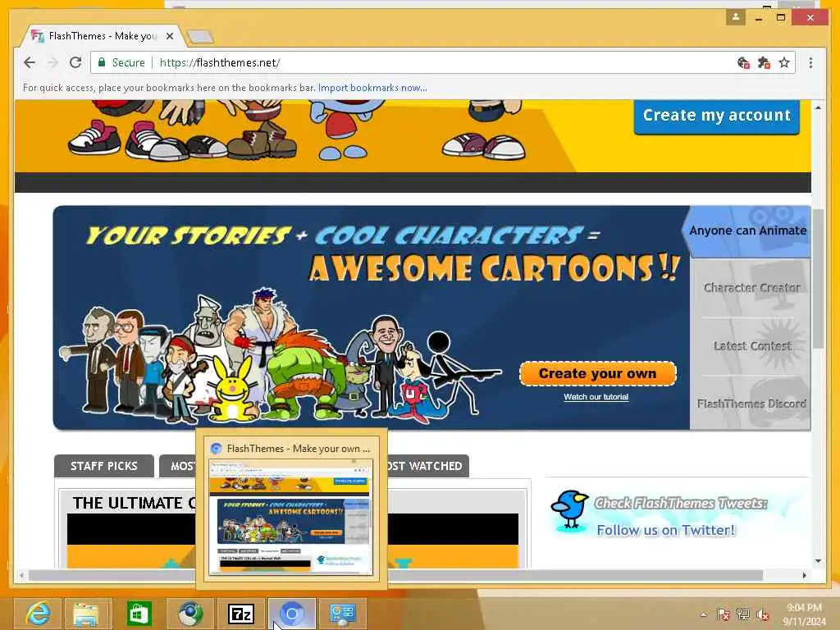Click the horizontal scrollbar right arrow

click(x=804, y=575)
